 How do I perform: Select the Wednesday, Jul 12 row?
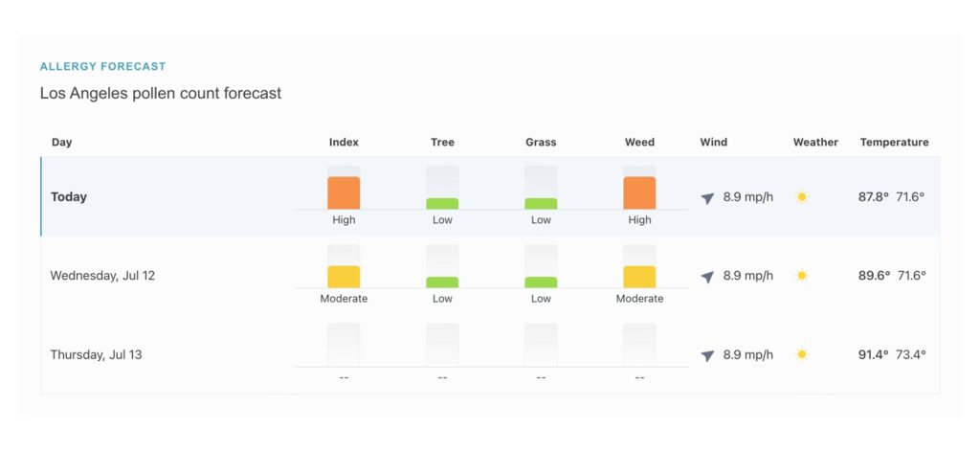click(x=102, y=276)
